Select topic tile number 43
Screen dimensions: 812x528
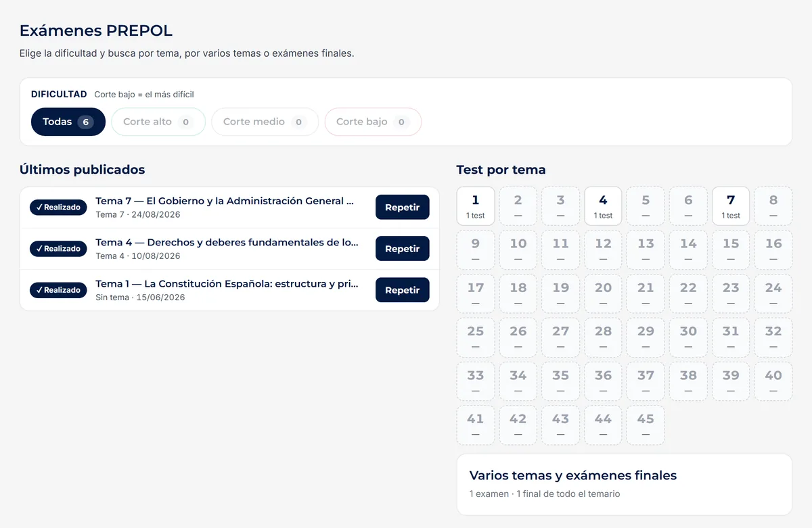tap(560, 426)
